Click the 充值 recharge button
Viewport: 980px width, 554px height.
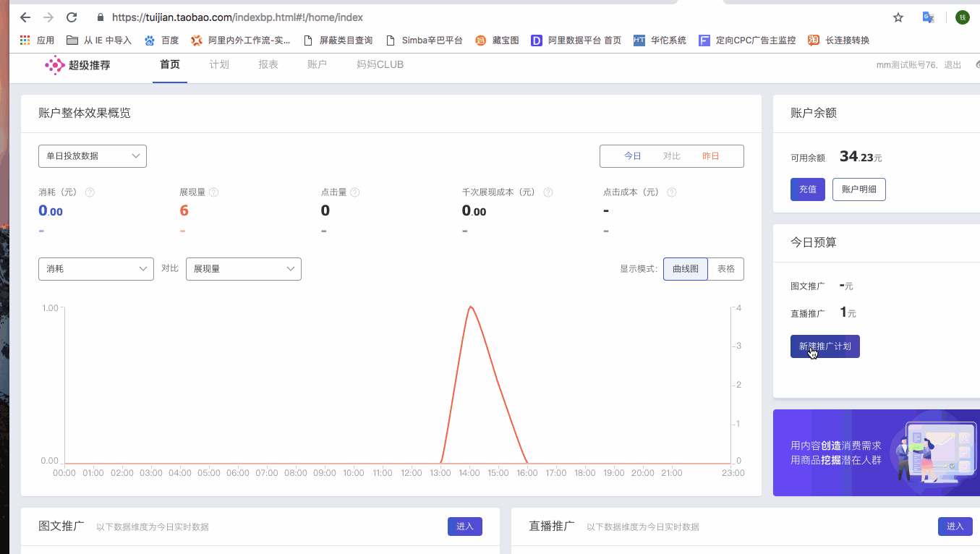pyautogui.click(x=807, y=189)
